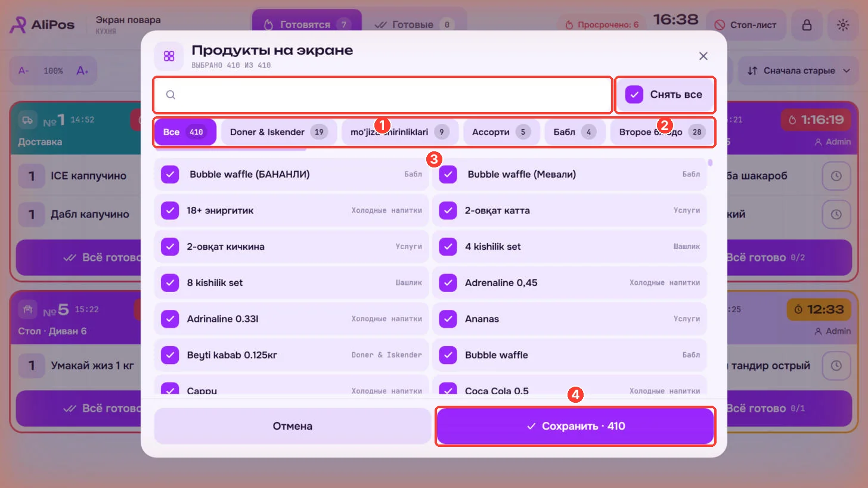The width and height of the screenshot is (868, 488).
Task: Uncheck 18+ эниргитик checkbox
Action: click(170, 210)
